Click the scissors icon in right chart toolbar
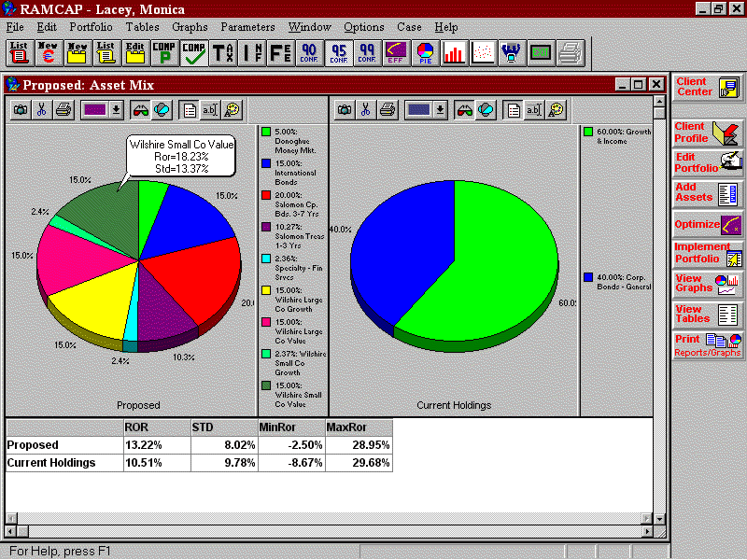 tap(365, 110)
